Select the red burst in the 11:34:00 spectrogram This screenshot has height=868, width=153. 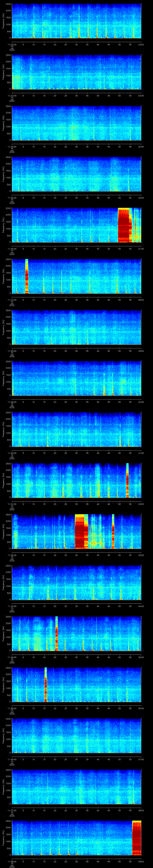(x=56, y=633)
